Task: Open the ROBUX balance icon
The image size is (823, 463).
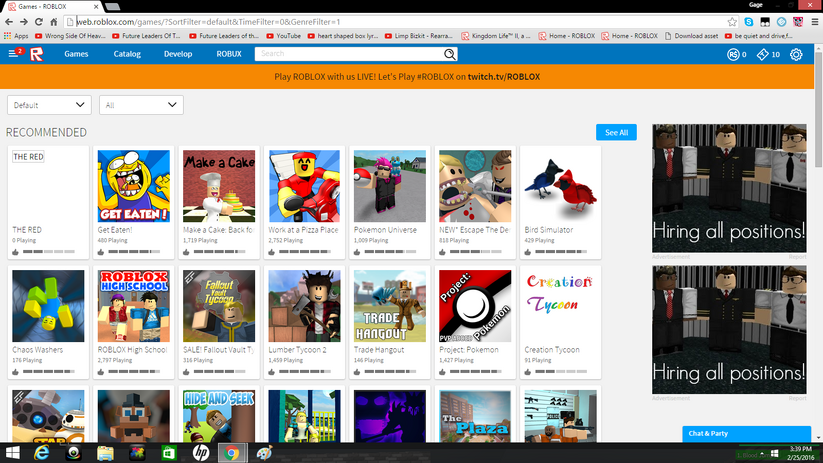Action: click(x=733, y=54)
